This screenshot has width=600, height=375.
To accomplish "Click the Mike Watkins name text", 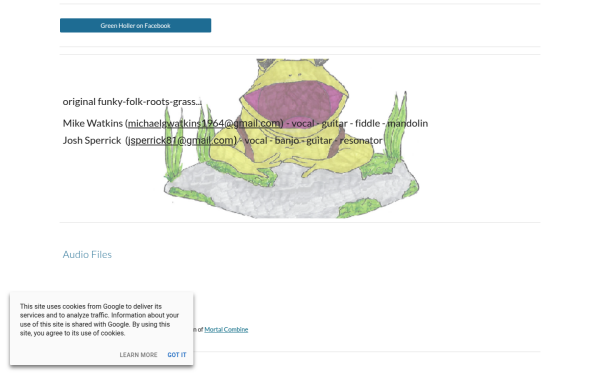I will coord(93,123).
